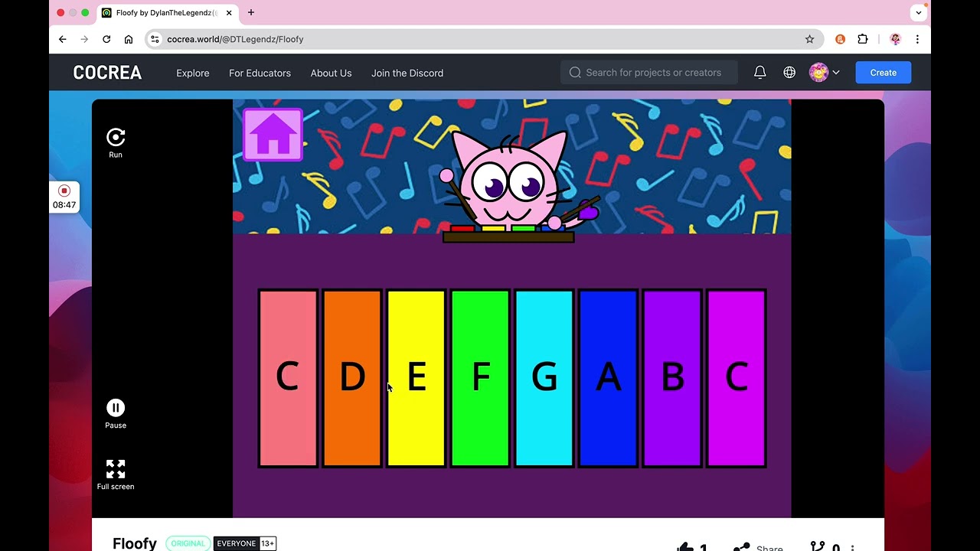Go back in browser history
The height and width of the screenshot is (551, 980).
pos(63,39)
